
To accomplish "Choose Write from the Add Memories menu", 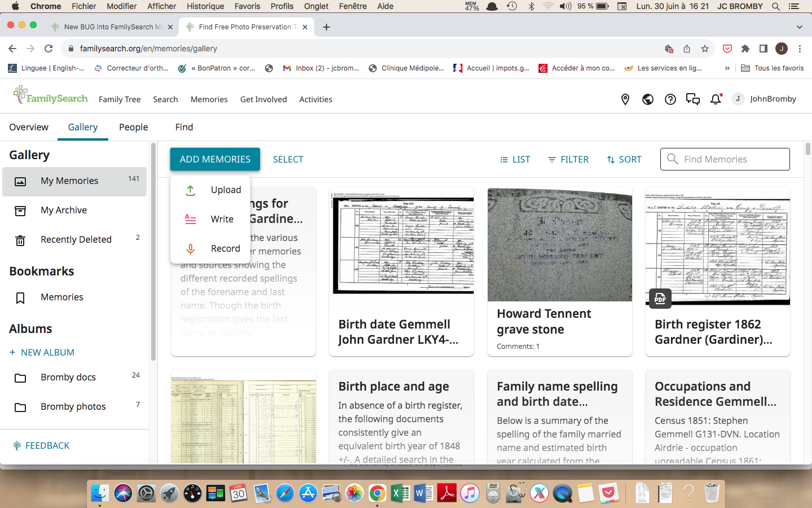I will click(210, 220).
